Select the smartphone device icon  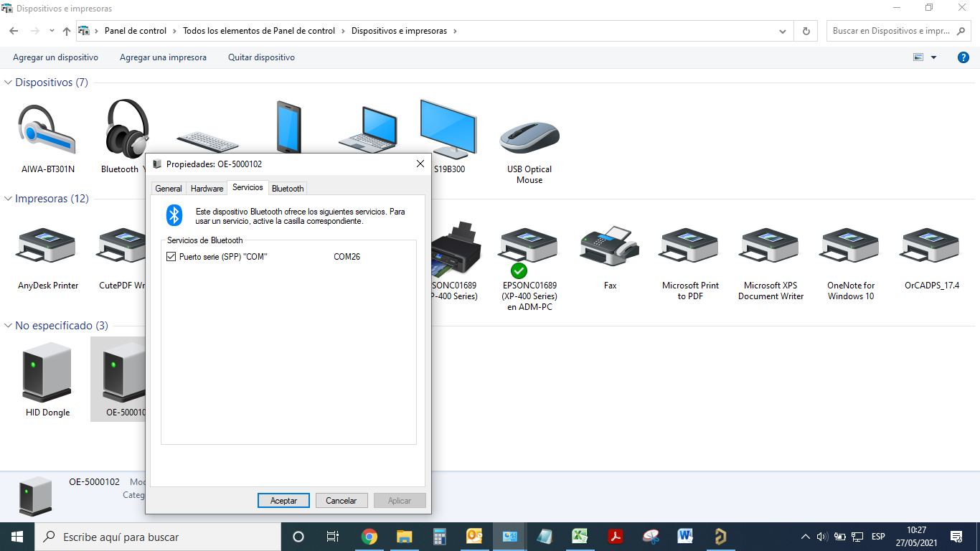coord(288,126)
